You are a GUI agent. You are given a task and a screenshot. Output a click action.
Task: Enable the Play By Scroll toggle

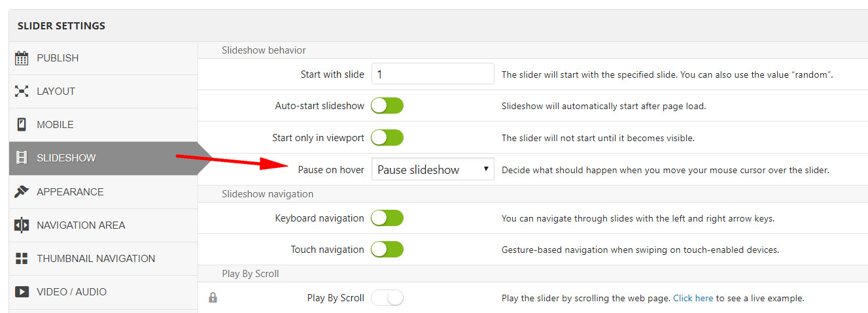[387, 298]
